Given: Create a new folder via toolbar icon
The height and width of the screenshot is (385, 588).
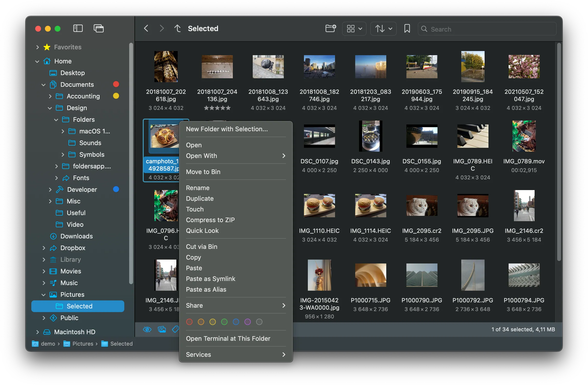Looking at the screenshot, I should tap(331, 28).
